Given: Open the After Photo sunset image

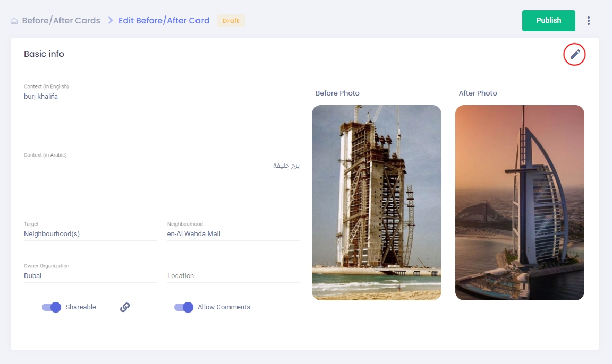Looking at the screenshot, I should [x=520, y=203].
